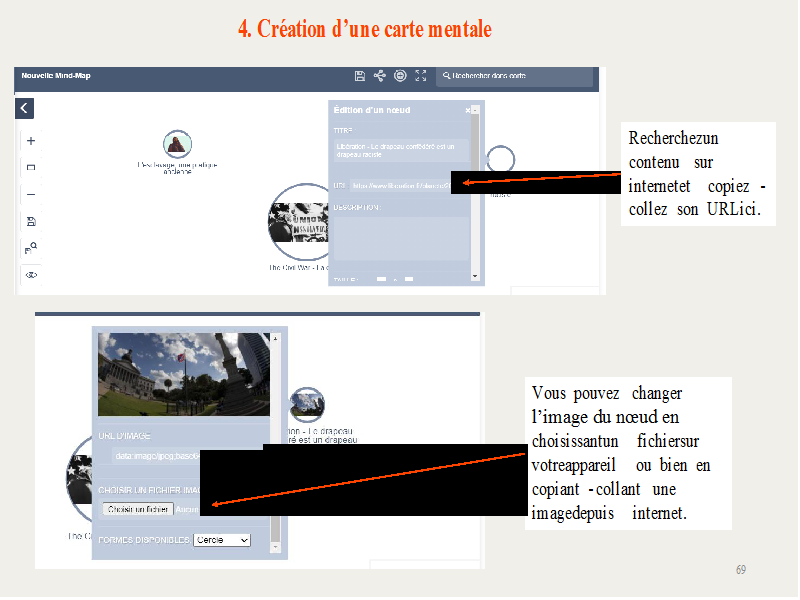Click the share icon in top toolbar
The height and width of the screenshot is (600, 800).
(x=380, y=76)
